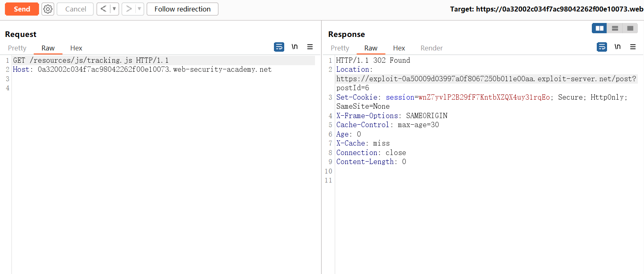Expand the back history dropdown arrow

(x=115, y=9)
